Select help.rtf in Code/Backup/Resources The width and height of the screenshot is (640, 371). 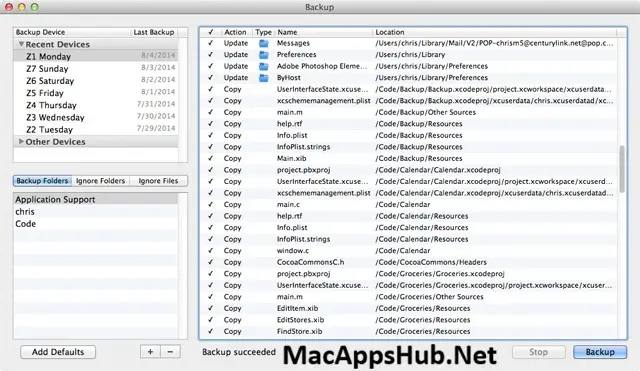pos(289,124)
